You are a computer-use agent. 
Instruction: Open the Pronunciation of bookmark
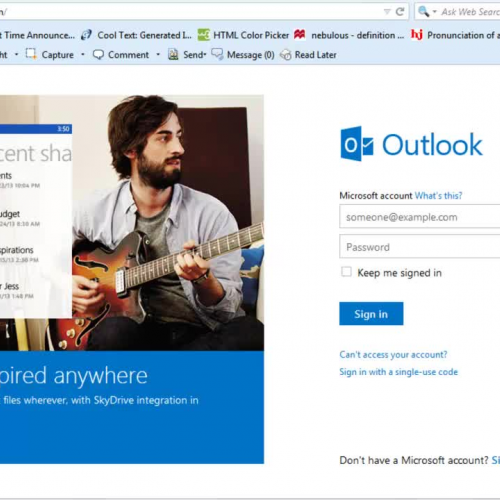pos(463,35)
